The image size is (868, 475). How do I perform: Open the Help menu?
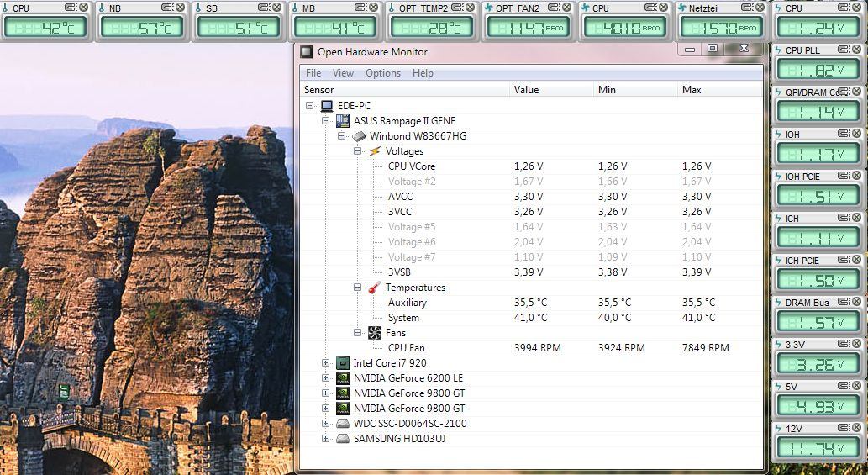pos(423,73)
